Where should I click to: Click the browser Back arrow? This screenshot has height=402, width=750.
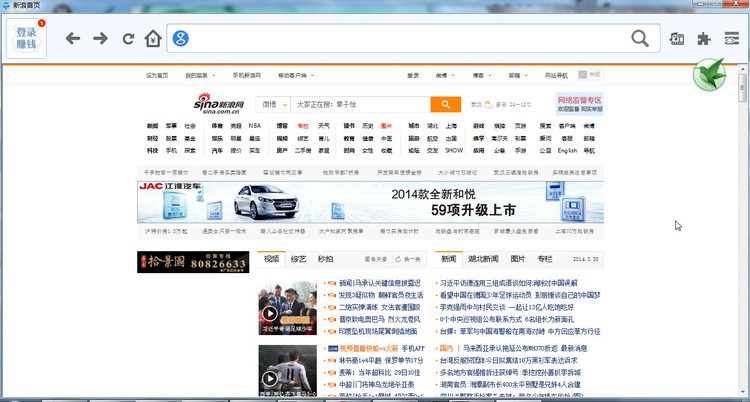click(x=73, y=38)
